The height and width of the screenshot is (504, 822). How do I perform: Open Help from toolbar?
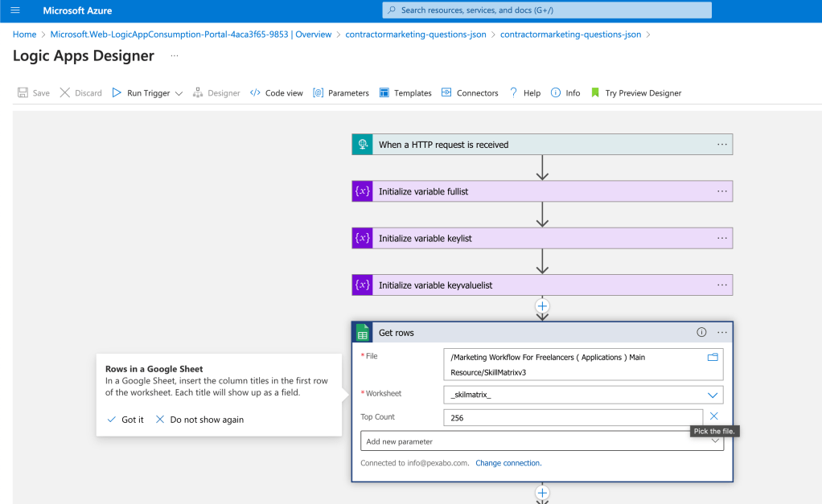[525, 92]
